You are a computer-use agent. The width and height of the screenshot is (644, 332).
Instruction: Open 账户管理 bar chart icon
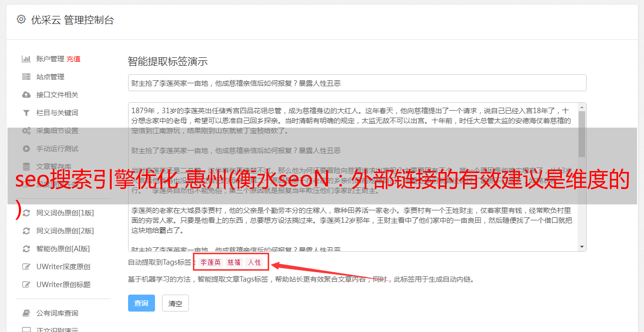[26, 59]
